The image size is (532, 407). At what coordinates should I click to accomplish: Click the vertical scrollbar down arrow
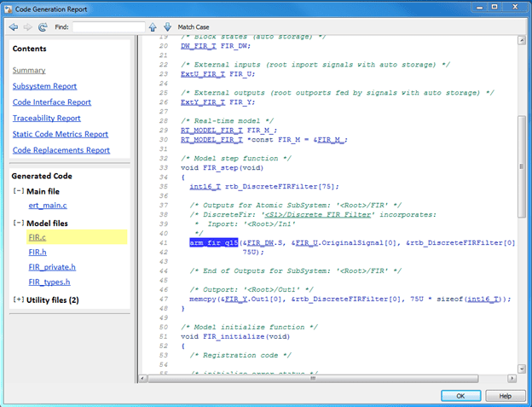522,369
